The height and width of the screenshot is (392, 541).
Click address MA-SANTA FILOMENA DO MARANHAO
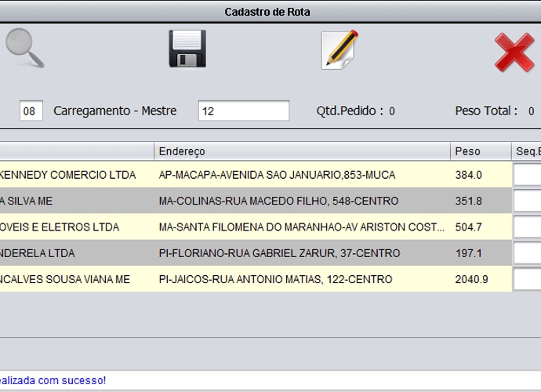click(302, 227)
